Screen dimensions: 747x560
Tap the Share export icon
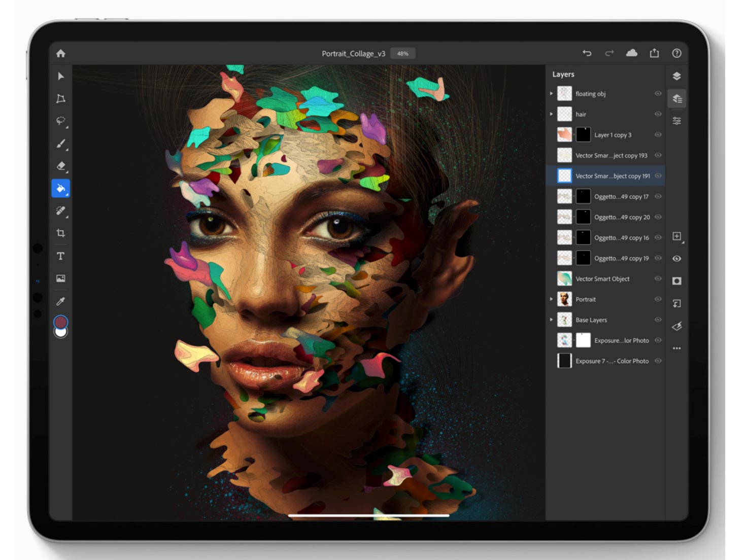[x=654, y=53]
